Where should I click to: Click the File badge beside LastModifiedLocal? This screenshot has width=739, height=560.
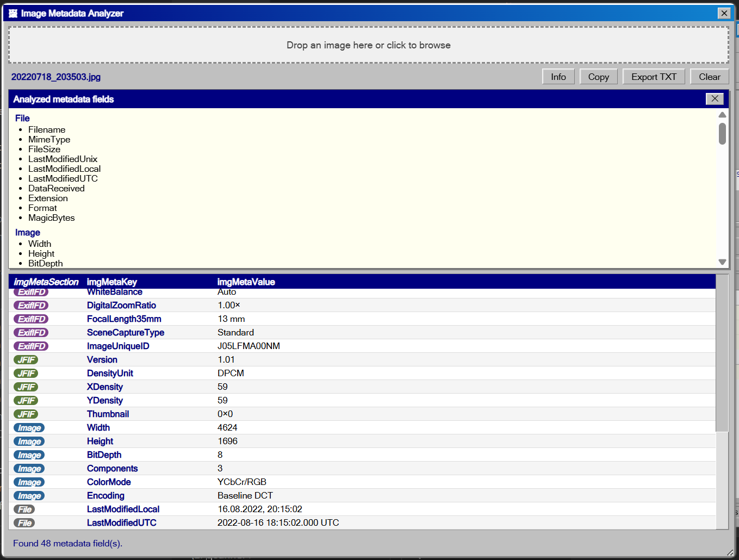(x=24, y=509)
